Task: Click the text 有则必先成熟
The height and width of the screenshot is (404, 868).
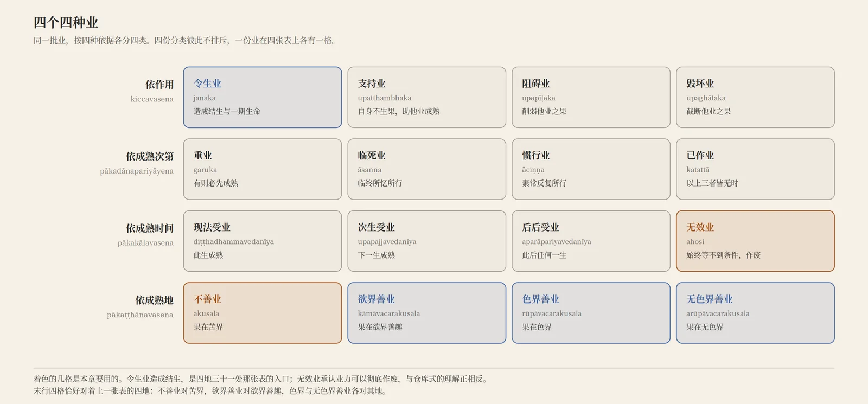Action: 215,183
